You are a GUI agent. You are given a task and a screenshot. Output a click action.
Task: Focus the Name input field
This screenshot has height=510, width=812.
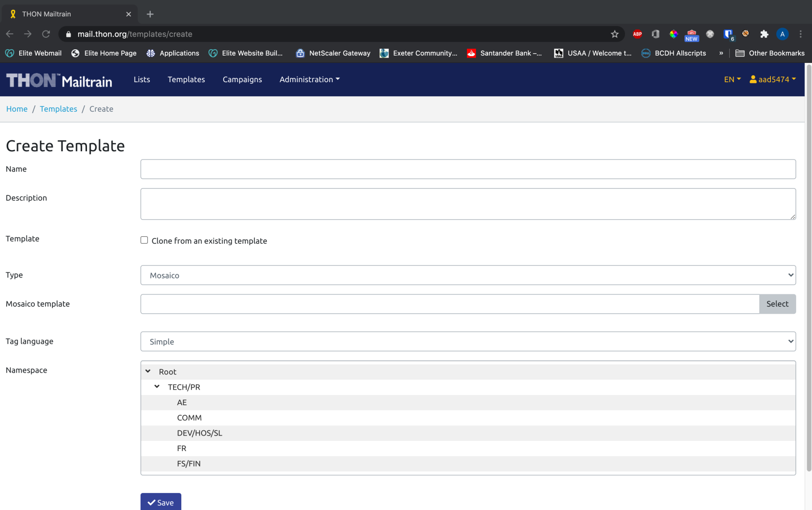(468, 169)
